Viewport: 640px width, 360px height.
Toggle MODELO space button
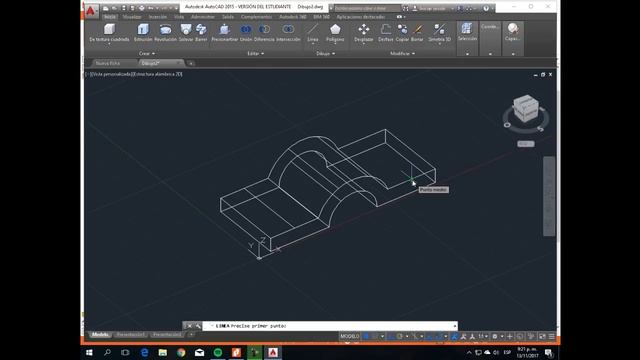tap(350, 336)
